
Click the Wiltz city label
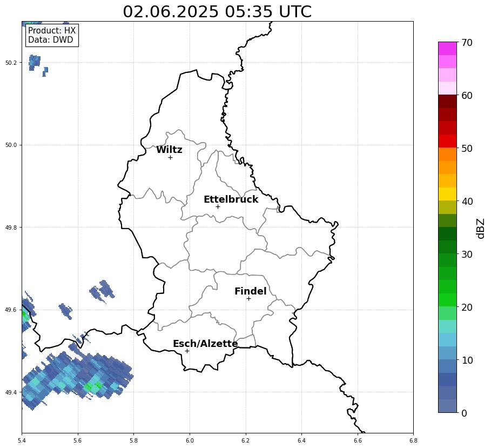click(x=169, y=150)
